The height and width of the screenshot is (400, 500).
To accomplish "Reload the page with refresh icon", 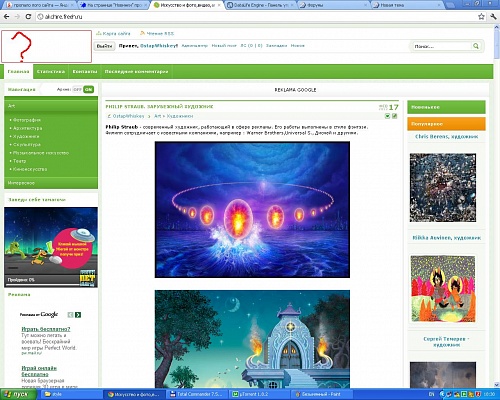I will pos(28,16).
